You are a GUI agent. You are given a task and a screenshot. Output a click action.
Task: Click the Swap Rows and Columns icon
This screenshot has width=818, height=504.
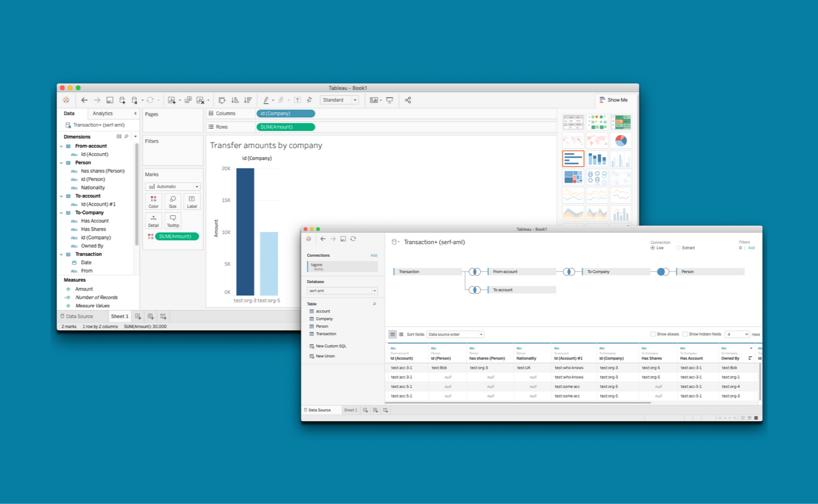tap(222, 100)
